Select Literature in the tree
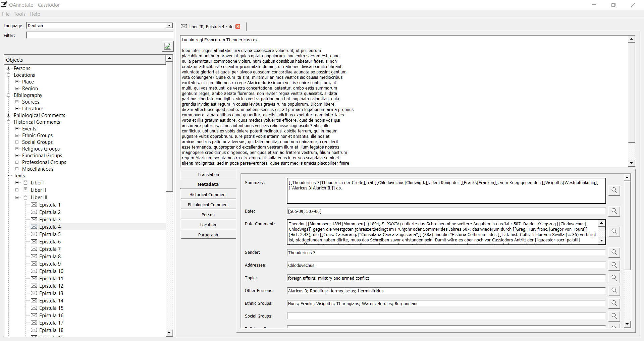Image resolution: width=644 pixels, height=341 pixels. (x=33, y=109)
